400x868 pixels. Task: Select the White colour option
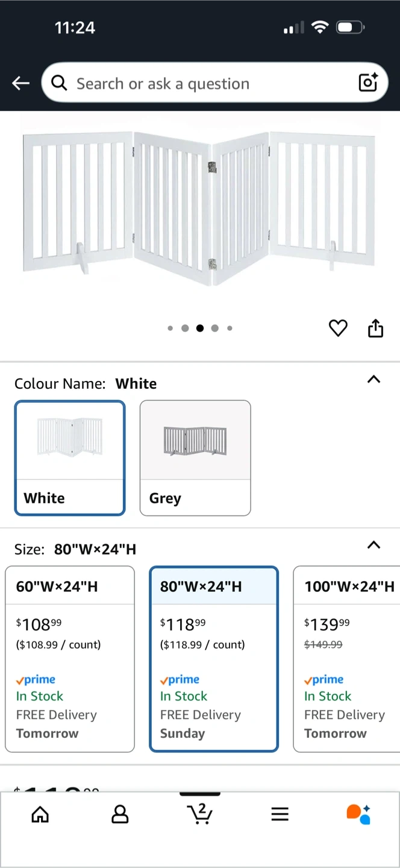(70, 458)
